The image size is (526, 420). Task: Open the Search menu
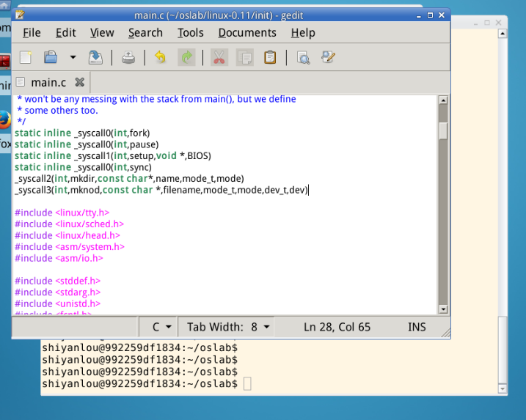pos(145,32)
